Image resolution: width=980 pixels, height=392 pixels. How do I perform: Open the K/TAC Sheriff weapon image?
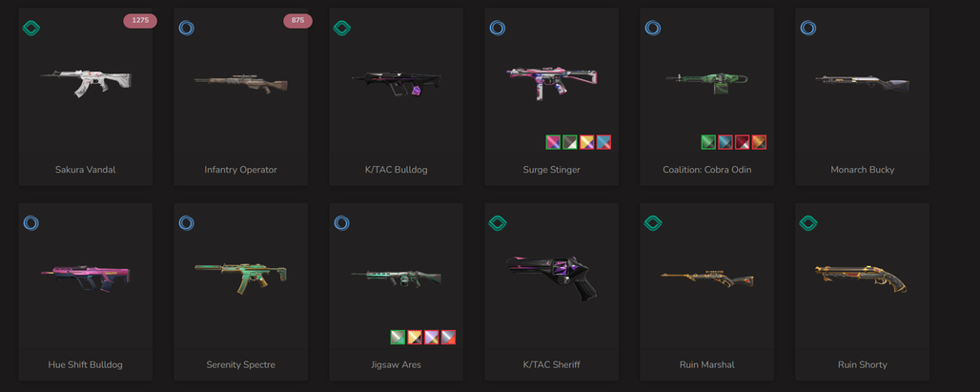[x=551, y=277]
